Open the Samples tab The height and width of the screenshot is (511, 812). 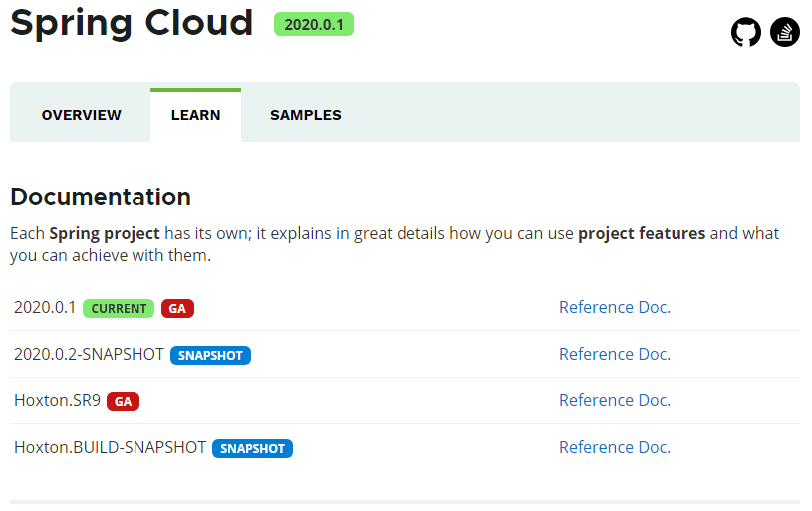coord(306,115)
